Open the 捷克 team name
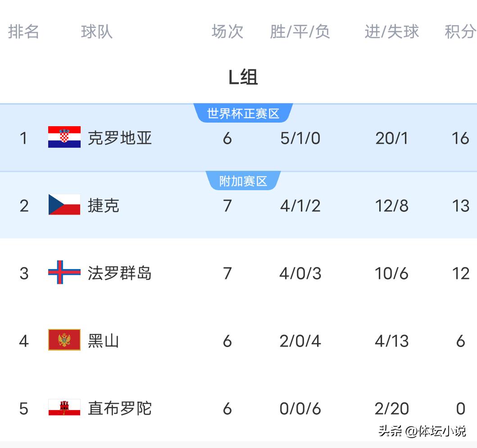Image resolution: width=477 pixels, height=448 pixels. 104,206
